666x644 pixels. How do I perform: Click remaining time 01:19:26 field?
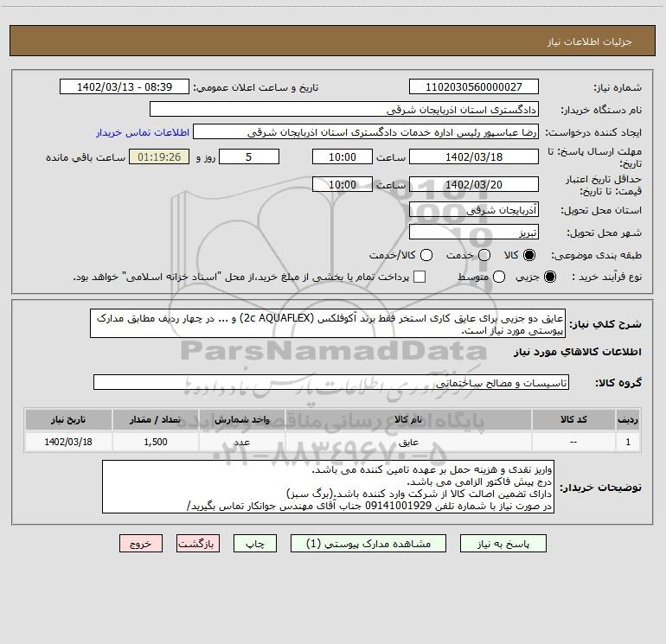click(x=159, y=156)
